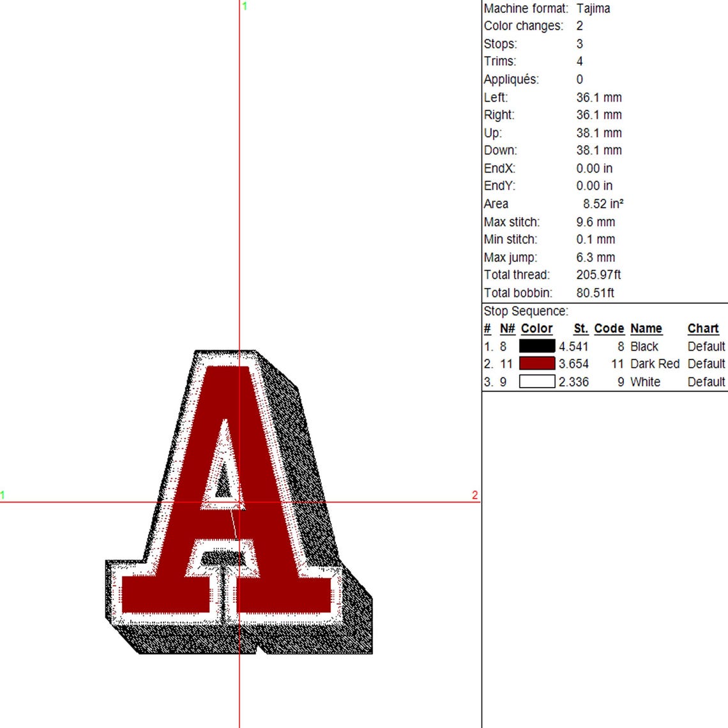Click the White color swatch in row 3
This screenshot has height=728, width=728.
[x=536, y=382]
